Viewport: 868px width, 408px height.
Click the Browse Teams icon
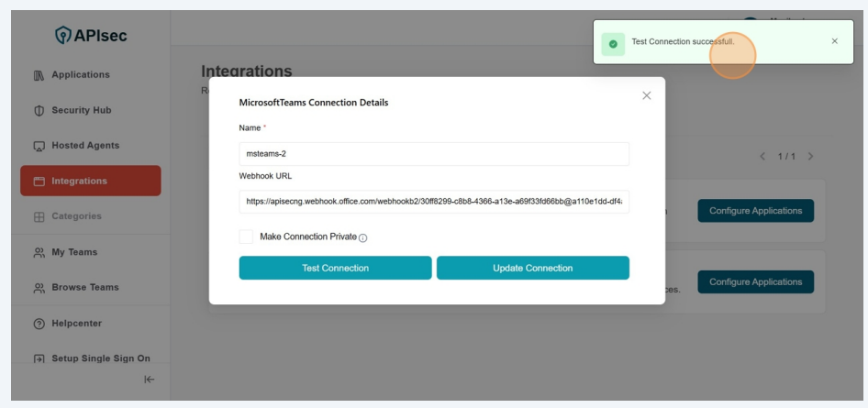[39, 288]
